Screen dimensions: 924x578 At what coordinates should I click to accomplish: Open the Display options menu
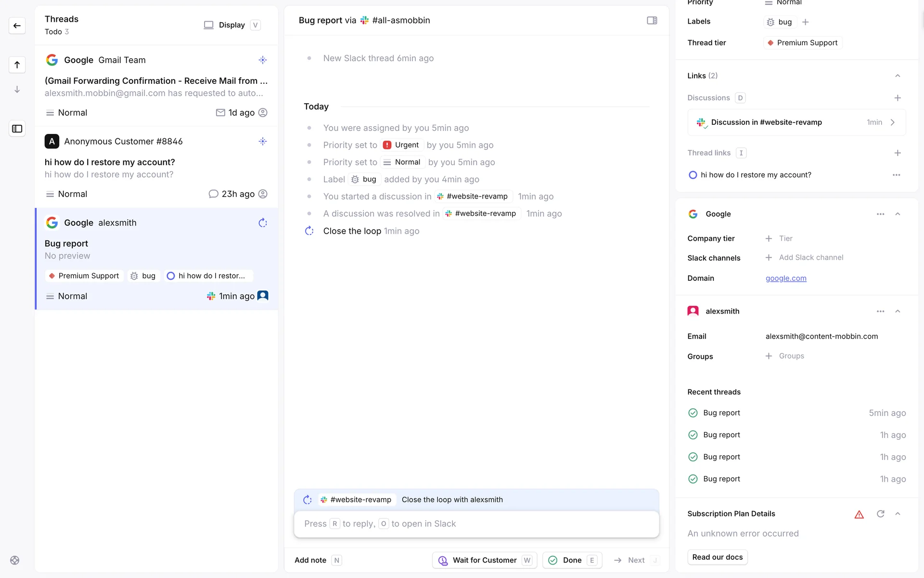[x=231, y=25]
